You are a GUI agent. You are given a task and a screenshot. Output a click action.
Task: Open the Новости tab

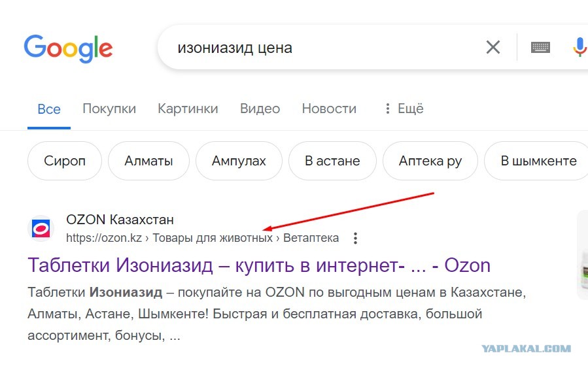(x=329, y=109)
